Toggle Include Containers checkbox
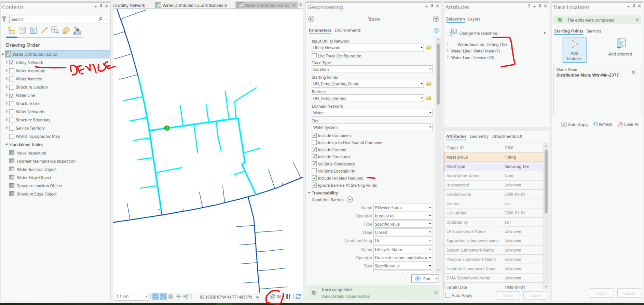The height and width of the screenshot is (305, 644). tap(314, 135)
